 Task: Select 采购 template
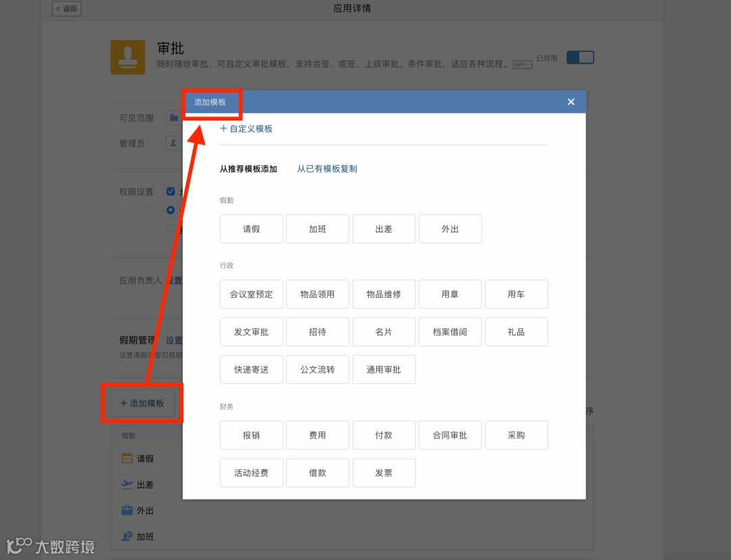516,435
